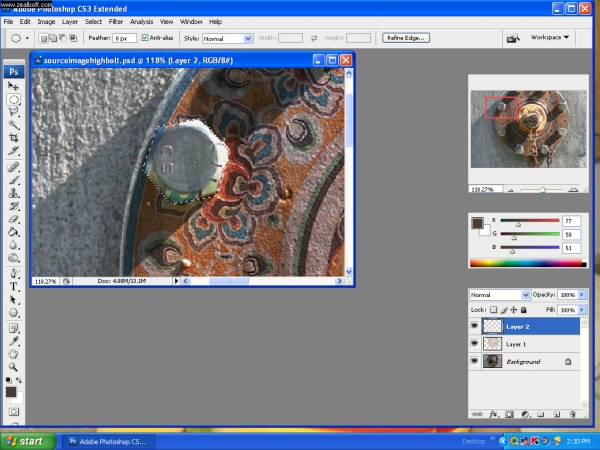Link layers icon in Layers panel
Viewport: 600px width, 450px height.
(477, 414)
